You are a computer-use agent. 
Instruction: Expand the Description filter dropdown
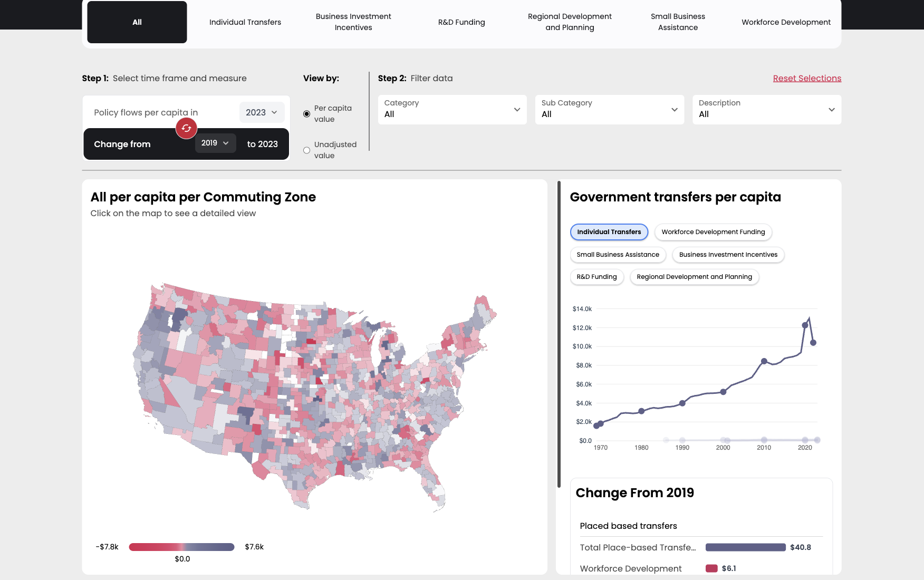(x=766, y=110)
